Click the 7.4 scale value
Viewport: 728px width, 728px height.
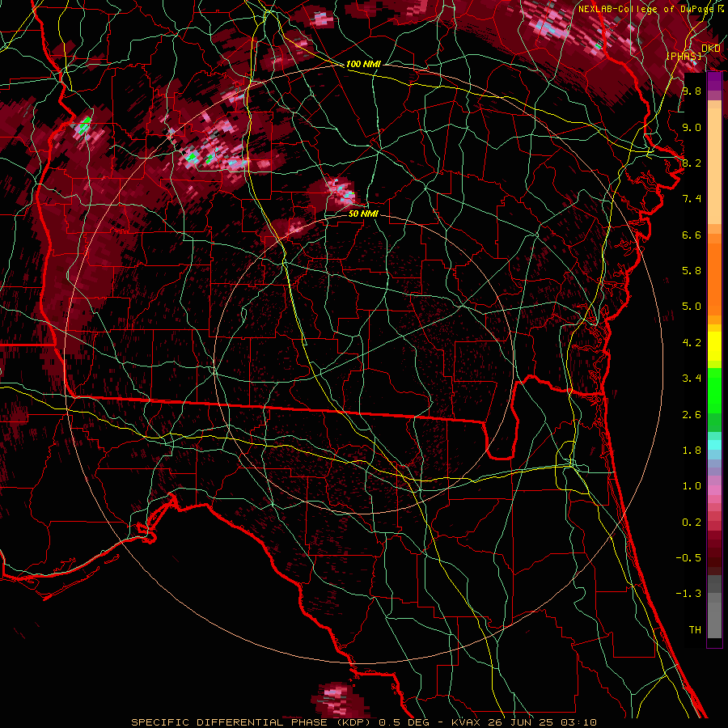pos(692,199)
